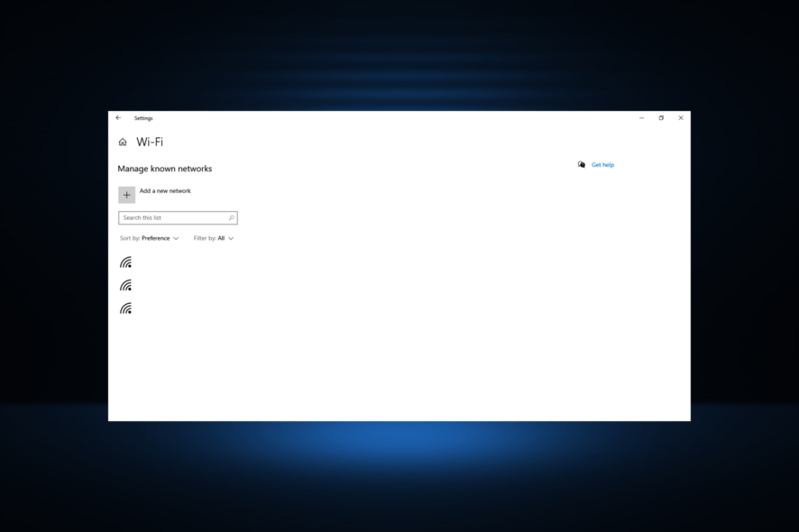This screenshot has height=532, width=799.
Task: Select the second known network entry
Action: (x=180, y=284)
